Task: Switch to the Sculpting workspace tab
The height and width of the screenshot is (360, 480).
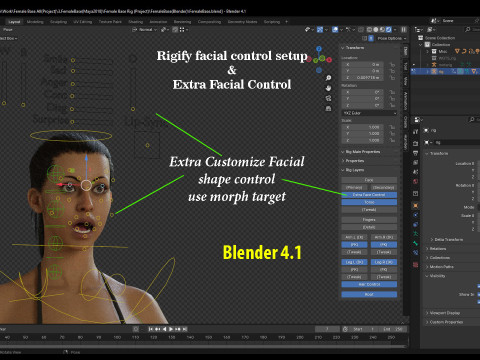Action: 58,22
